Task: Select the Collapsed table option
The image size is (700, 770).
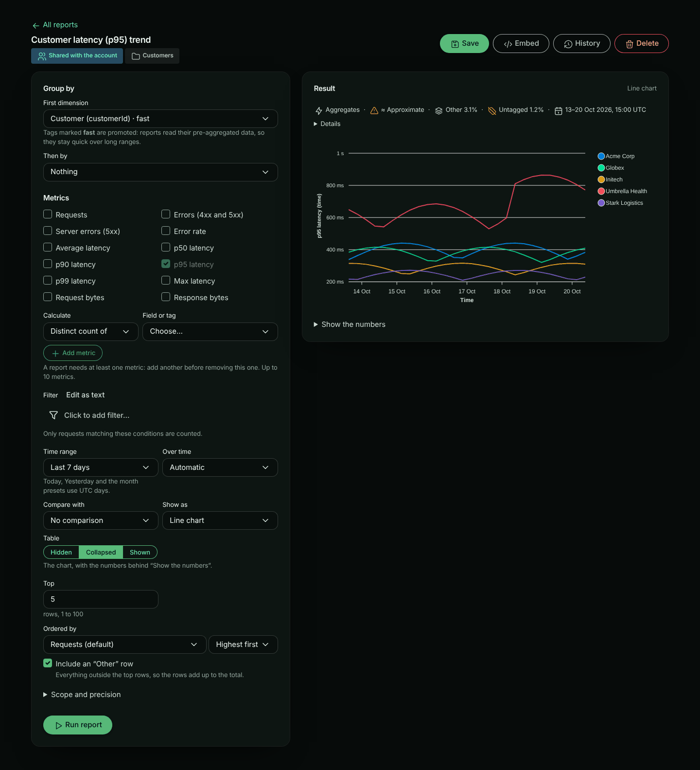Action: pyautogui.click(x=101, y=553)
